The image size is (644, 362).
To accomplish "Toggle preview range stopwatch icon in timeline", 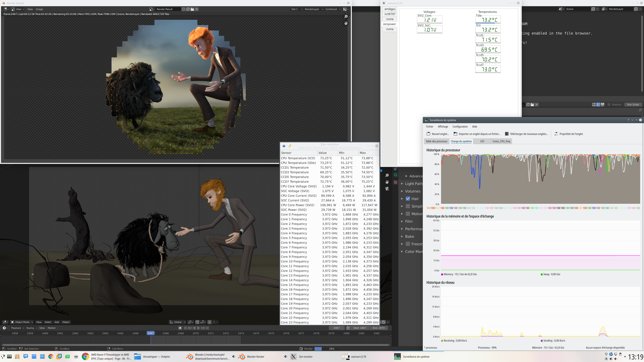I will [x=348, y=328].
